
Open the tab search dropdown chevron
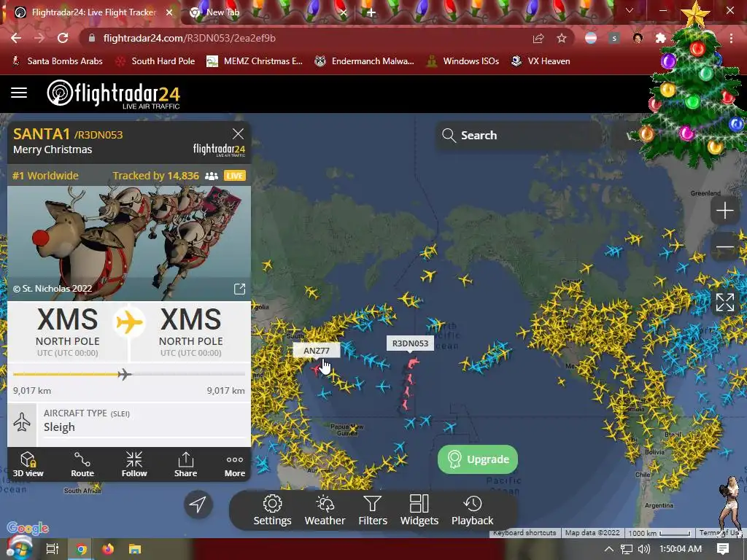[630, 10]
